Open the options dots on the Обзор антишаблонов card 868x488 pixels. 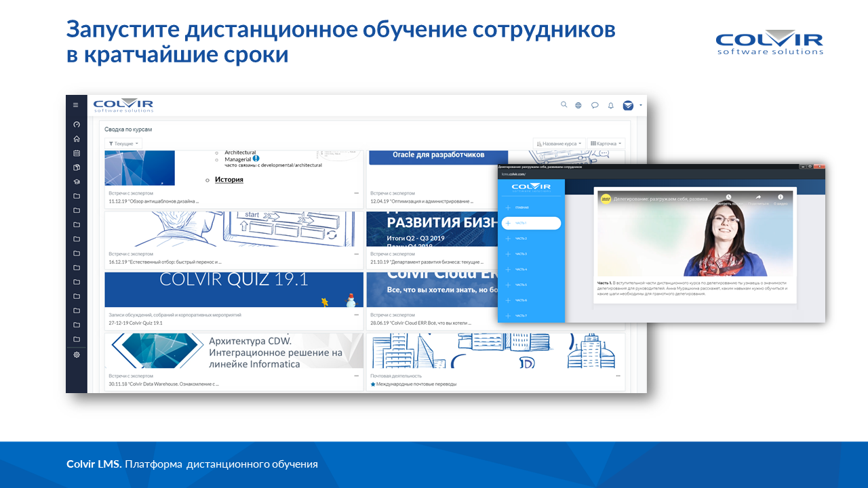click(356, 193)
